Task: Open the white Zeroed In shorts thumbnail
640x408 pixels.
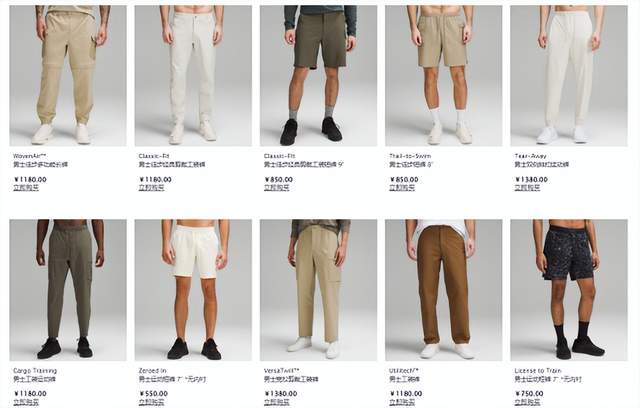Action: click(193, 290)
